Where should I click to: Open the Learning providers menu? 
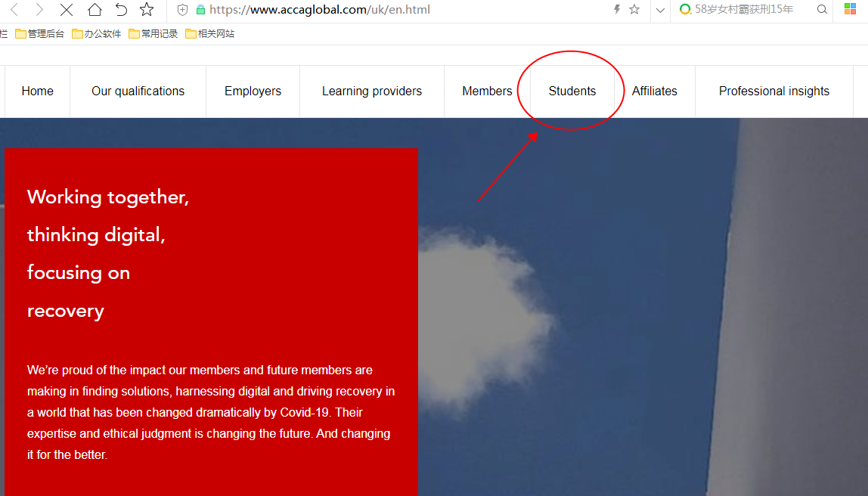coord(372,91)
